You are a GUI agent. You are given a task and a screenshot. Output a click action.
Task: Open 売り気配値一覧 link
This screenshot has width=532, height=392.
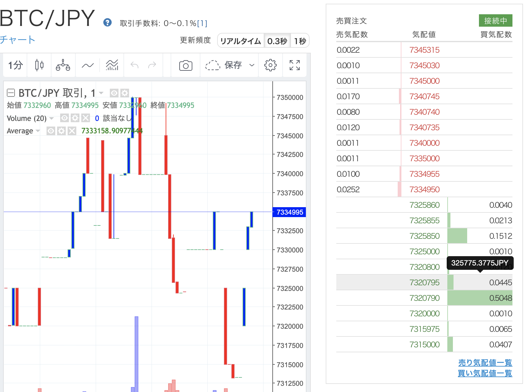tap(484, 362)
